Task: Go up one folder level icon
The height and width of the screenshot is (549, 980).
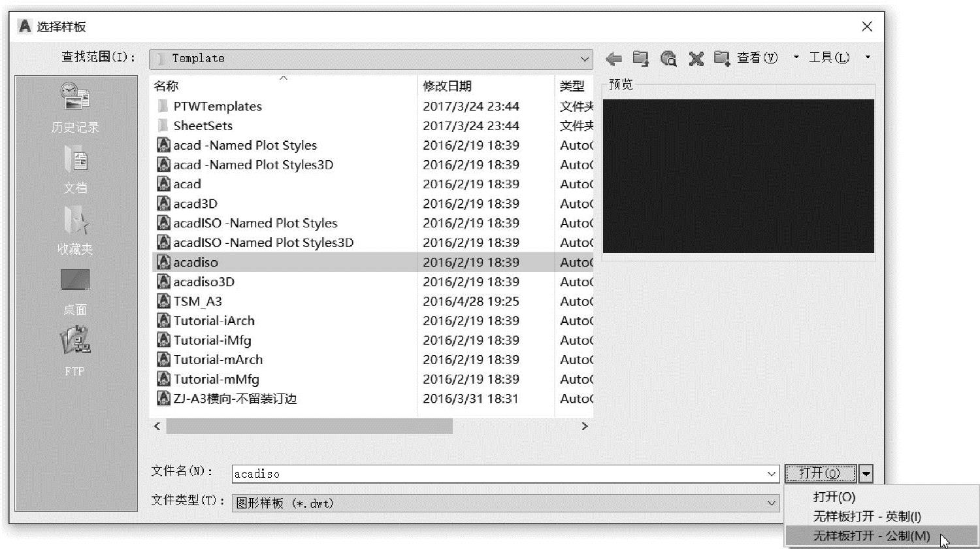Action: 641,59
